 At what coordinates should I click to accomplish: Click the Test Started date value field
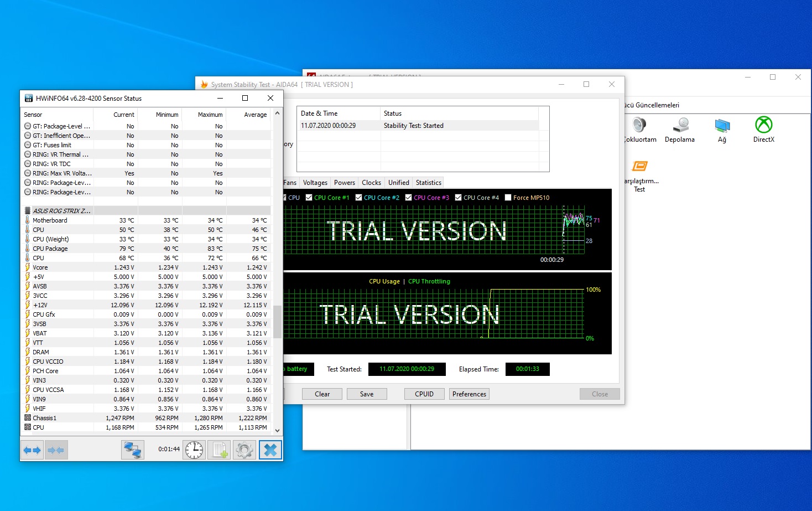click(x=407, y=369)
